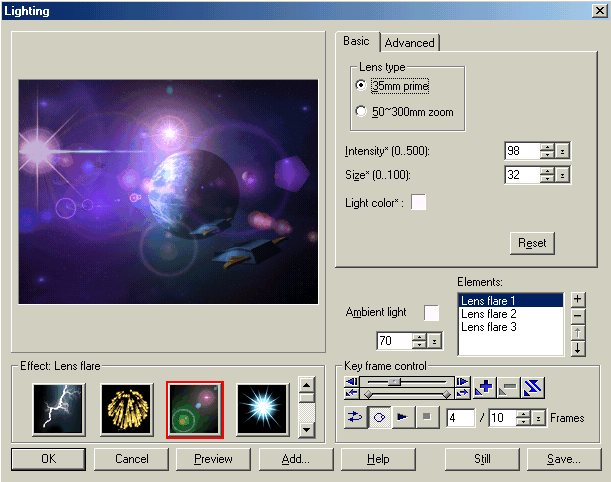Increase total frames with up arrow

click(523, 414)
